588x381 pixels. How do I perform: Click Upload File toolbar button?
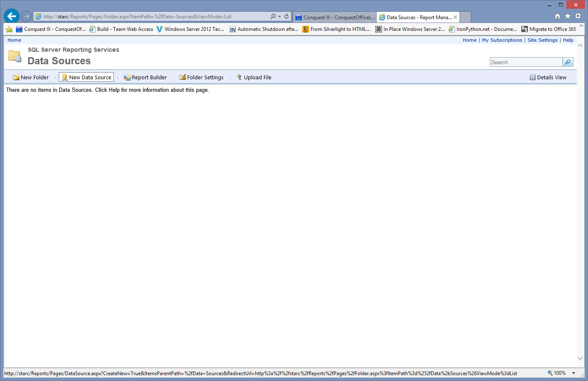[254, 77]
